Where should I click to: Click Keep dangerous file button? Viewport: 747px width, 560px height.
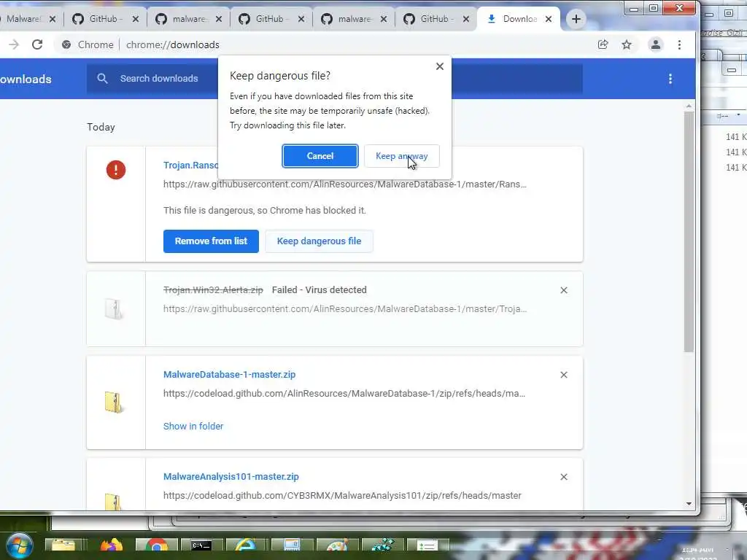click(320, 241)
